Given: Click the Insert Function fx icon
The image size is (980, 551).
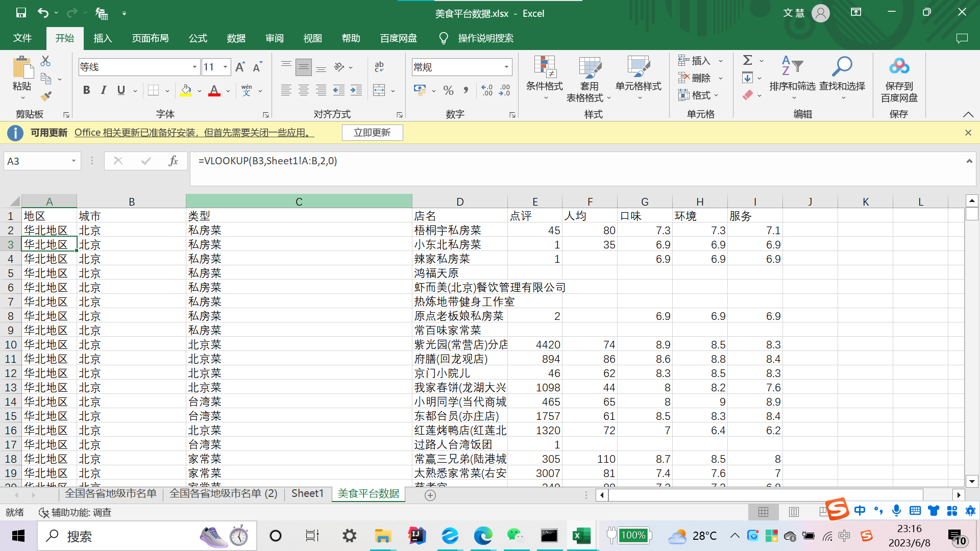Looking at the screenshot, I should pos(173,161).
